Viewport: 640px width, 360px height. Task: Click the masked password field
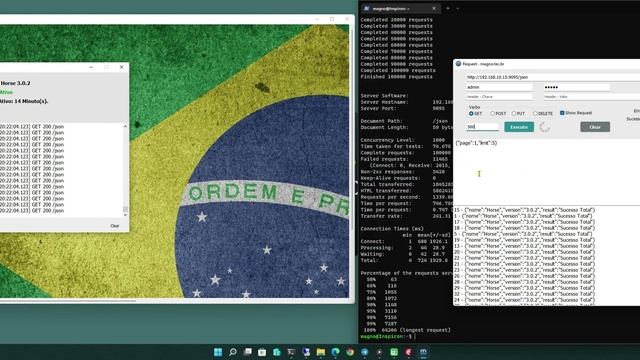click(x=577, y=87)
